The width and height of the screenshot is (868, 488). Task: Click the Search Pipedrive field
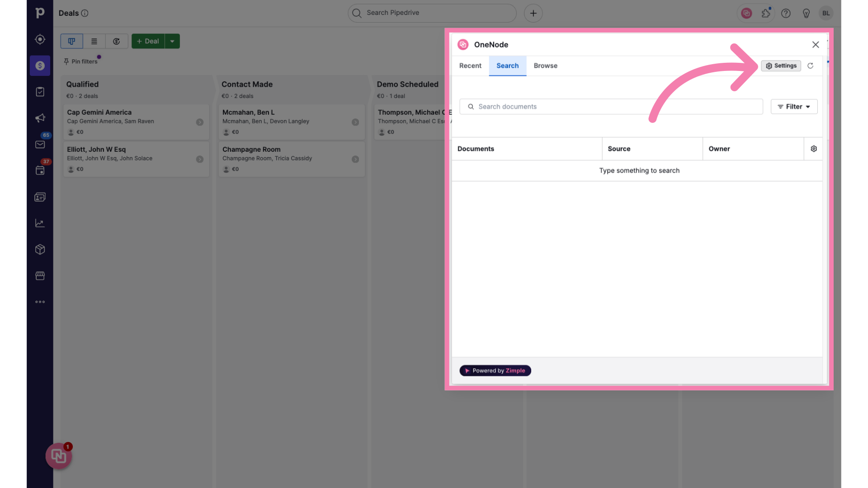432,13
